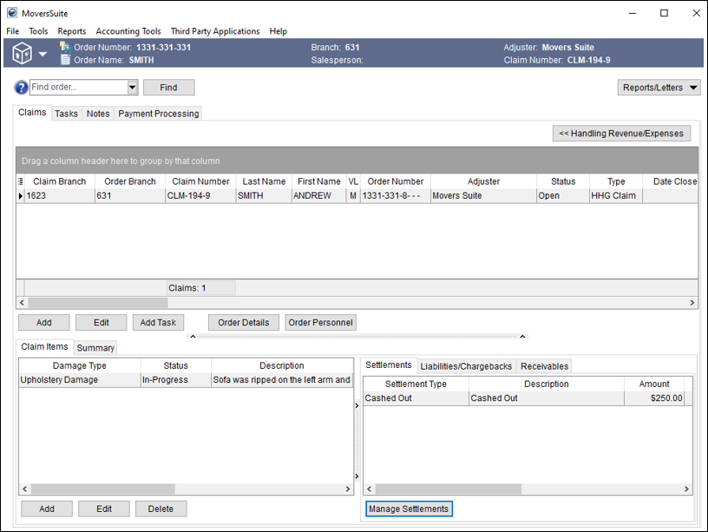The image size is (708, 532).
Task: Click the Order Number icon in header
Action: (x=65, y=47)
